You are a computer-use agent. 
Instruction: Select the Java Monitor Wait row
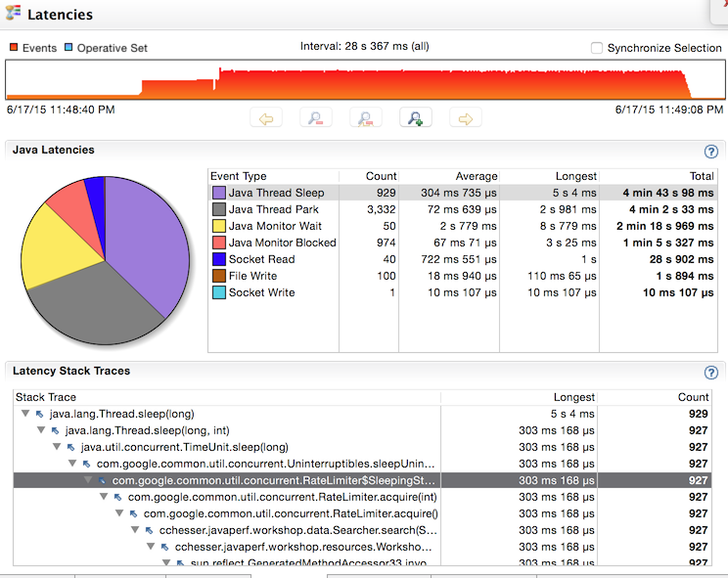click(x=463, y=226)
